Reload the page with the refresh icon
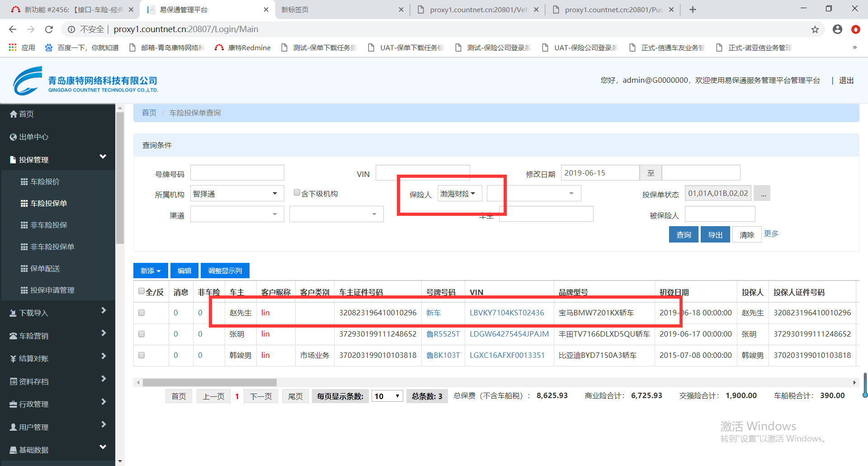 (49, 29)
